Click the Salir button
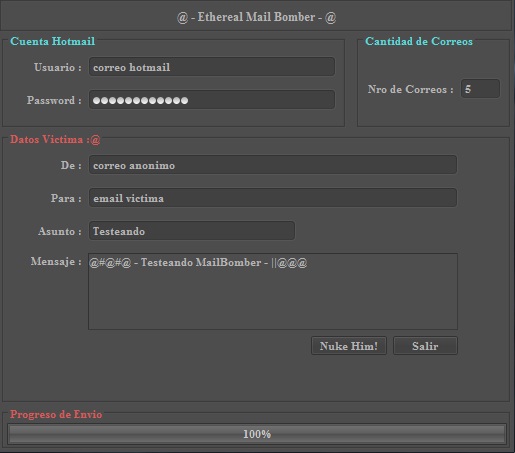This screenshot has height=453, width=515. click(425, 346)
